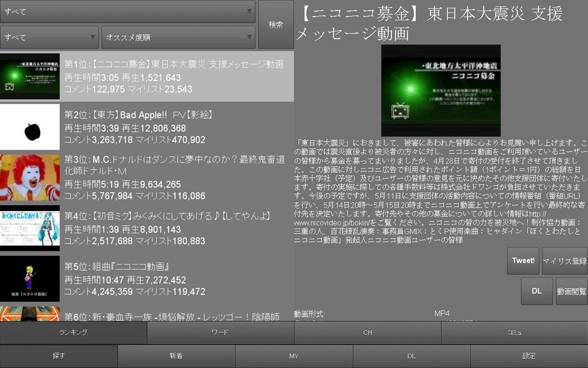
Task: Select rank 1 ニコニコ募金 video row
Action: point(147,76)
